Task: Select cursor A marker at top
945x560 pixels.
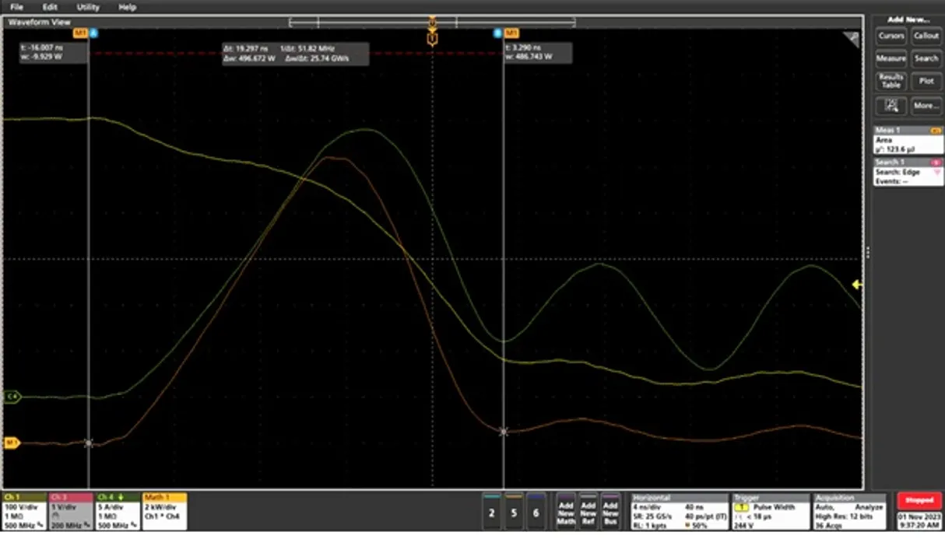Action: 93,33
